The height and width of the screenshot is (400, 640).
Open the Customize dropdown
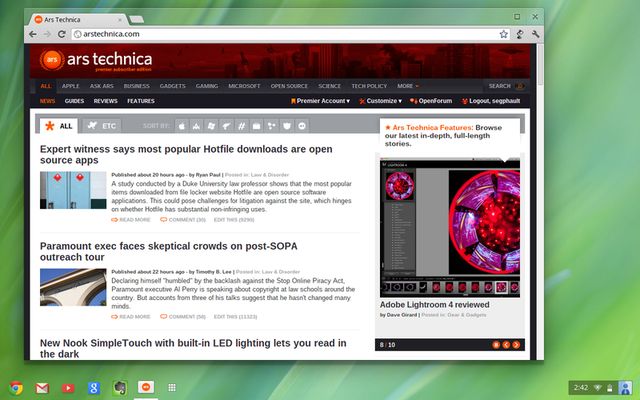[380, 101]
